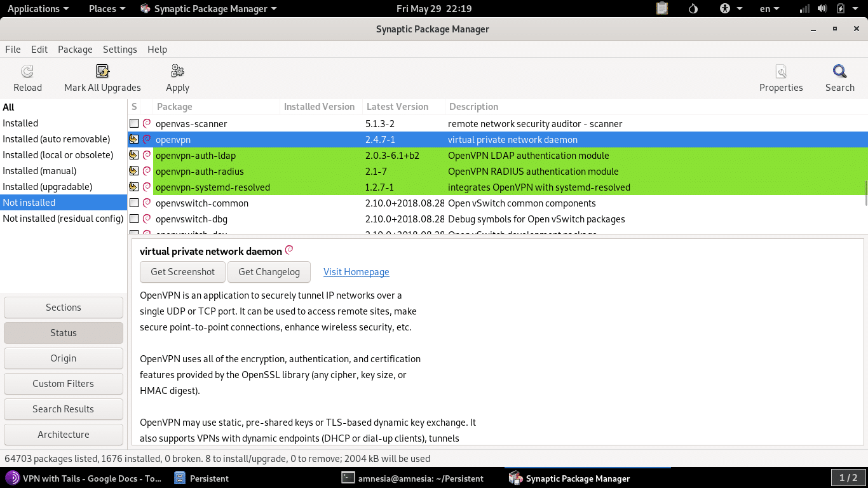Image resolution: width=868 pixels, height=488 pixels.
Task: Click the terminal taskbar entry for amnesia@amnesia
Action: [413, 478]
